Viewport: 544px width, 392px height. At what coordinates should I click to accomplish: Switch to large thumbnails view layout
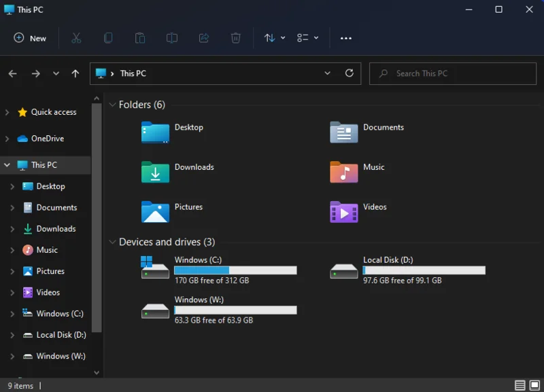point(533,384)
